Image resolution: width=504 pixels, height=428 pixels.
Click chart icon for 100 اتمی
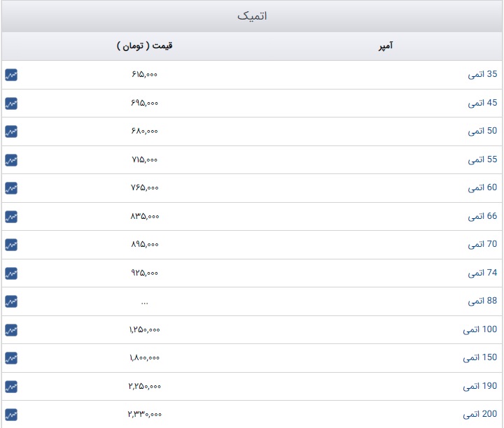(11, 330)
